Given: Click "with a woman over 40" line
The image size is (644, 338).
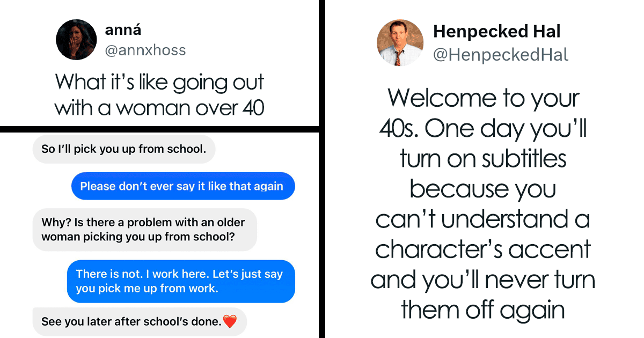Looking at the screenshot, I should (159, 108).
